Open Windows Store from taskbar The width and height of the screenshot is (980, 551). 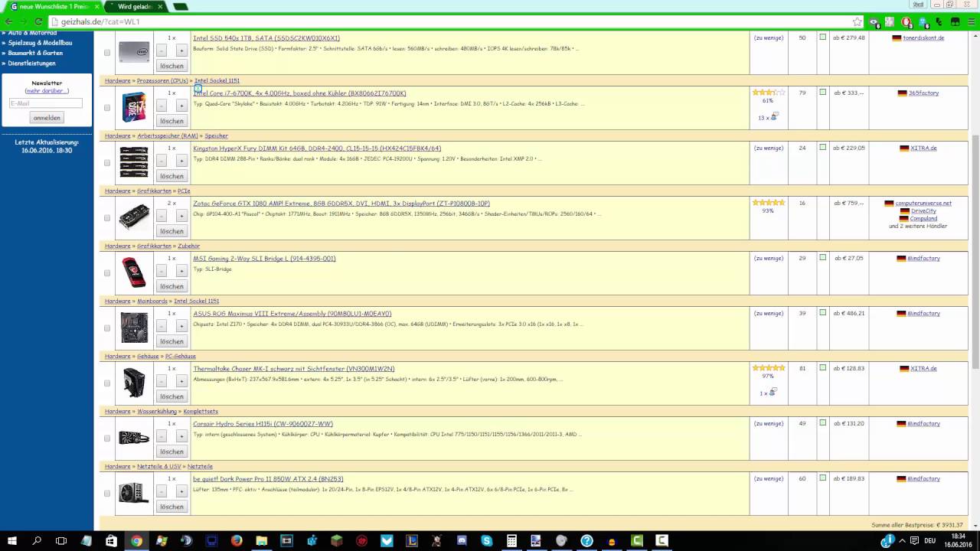[111, 541]
